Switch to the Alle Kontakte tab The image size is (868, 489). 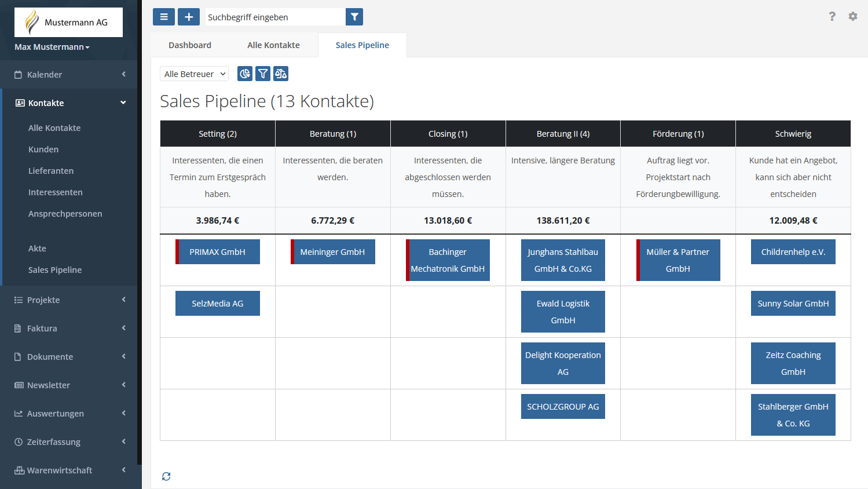[x=273, y=45]
